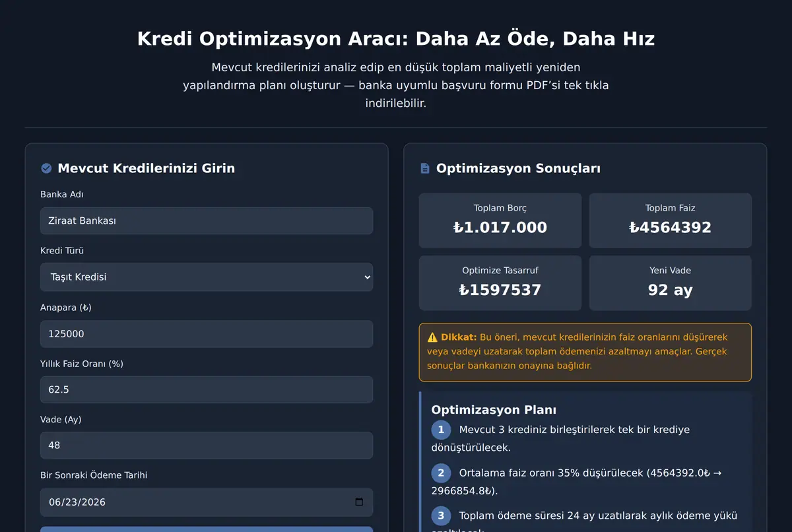Click the checkmark icon beside Mevcut Kredilerinizi Girin
The image size is (792, 532).
click(x=46, y=168)
